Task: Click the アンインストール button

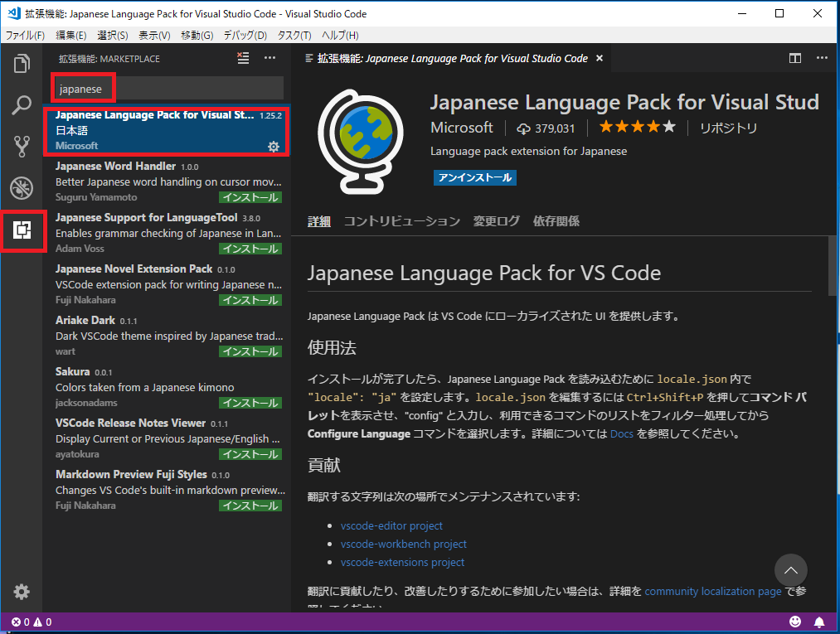Action: pos(474,178)
